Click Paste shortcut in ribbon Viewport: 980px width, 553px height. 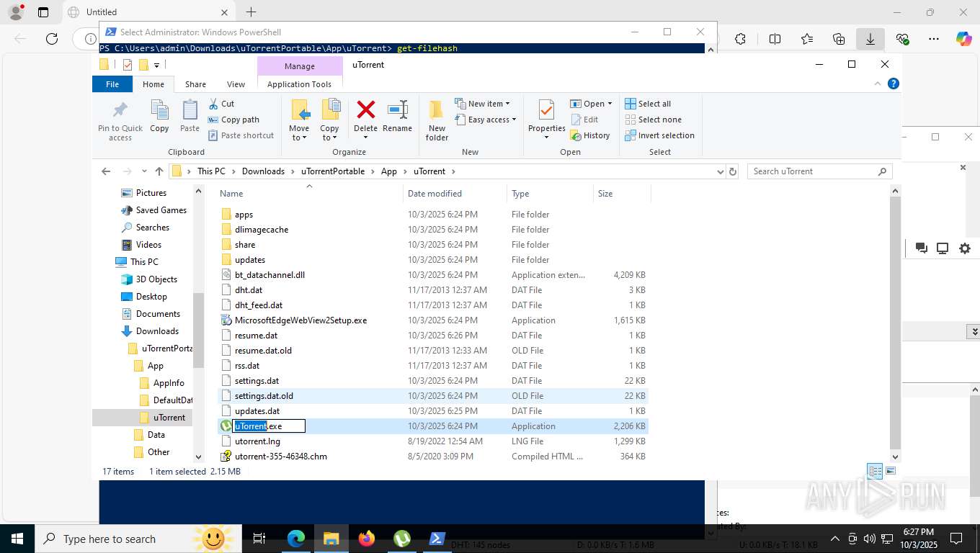(x=241, y=135)
